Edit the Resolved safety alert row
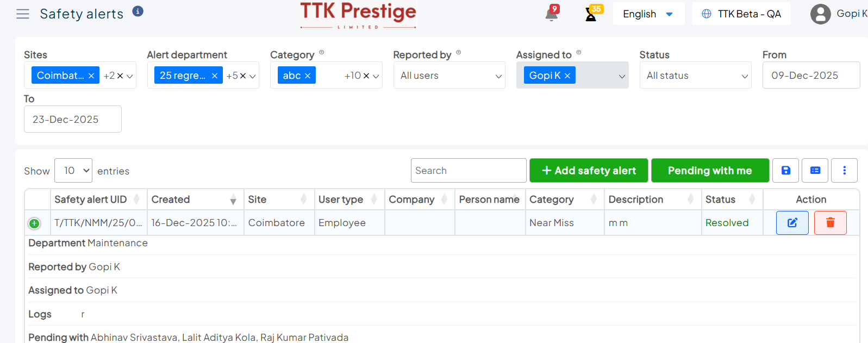 pyautogui.click(x=792, y=223)
